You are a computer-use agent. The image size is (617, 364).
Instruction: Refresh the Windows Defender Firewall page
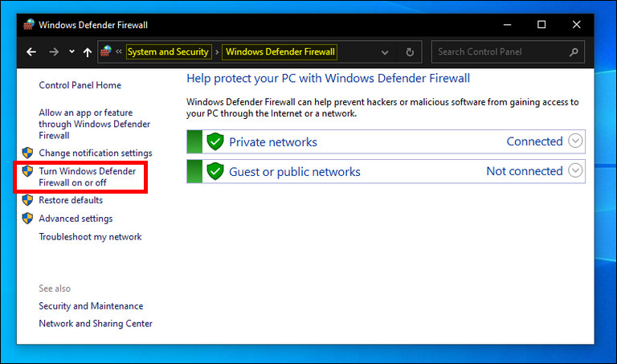tap(410, 52)
